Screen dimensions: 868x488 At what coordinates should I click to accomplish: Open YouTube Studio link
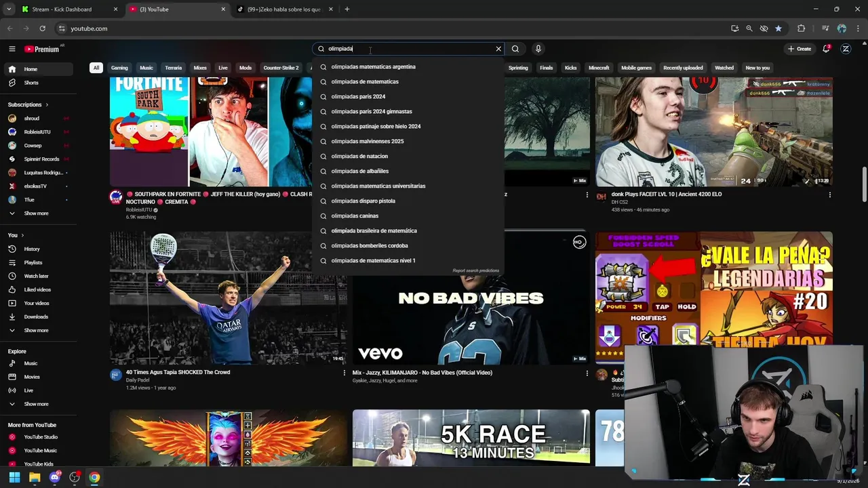click(39, 437)
